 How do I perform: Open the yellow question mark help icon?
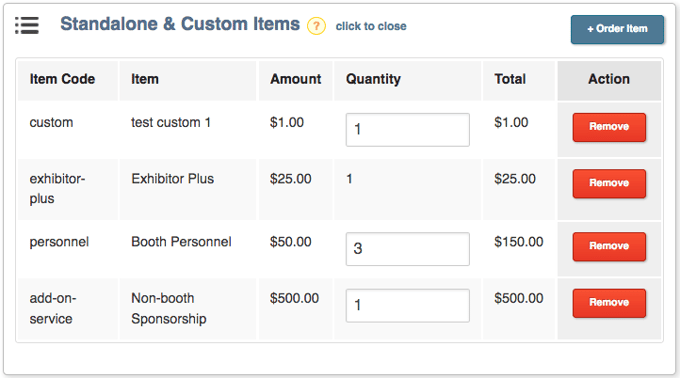click(x=316, y=26)
